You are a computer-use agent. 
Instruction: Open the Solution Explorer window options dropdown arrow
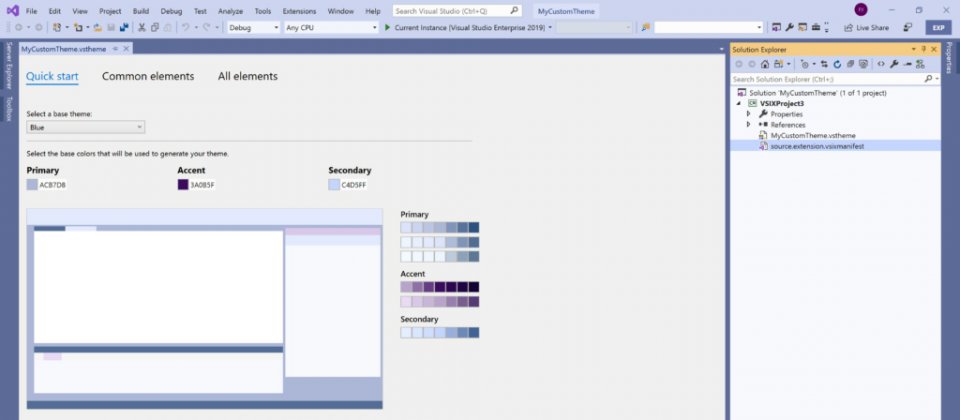[914, 49]
